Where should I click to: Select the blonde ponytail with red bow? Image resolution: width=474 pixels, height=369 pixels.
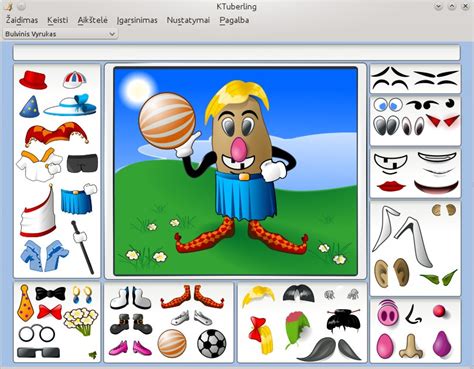coord(262,334)
